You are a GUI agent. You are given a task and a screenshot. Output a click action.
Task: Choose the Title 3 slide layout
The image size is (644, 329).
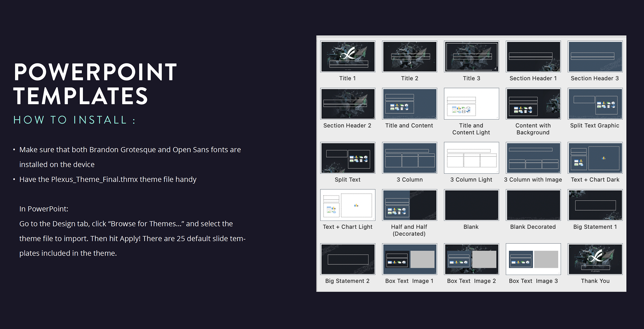click(x=471, y=57)
